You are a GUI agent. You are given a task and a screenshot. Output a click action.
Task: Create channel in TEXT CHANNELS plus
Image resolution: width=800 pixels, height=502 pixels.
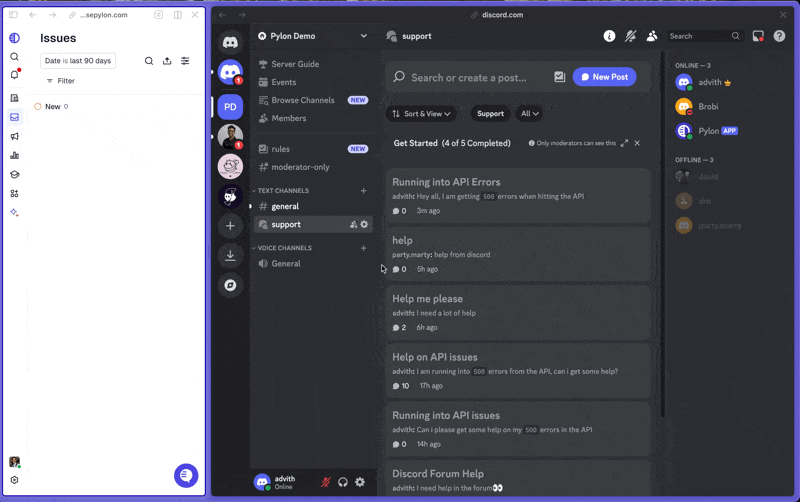[363, 190]
